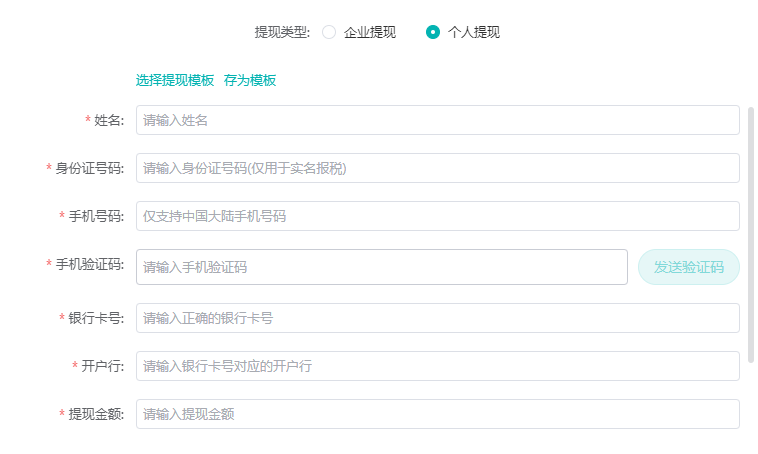Click the 存为模板 link
Viewport: 758px width, 454px height.
(250, 80)
